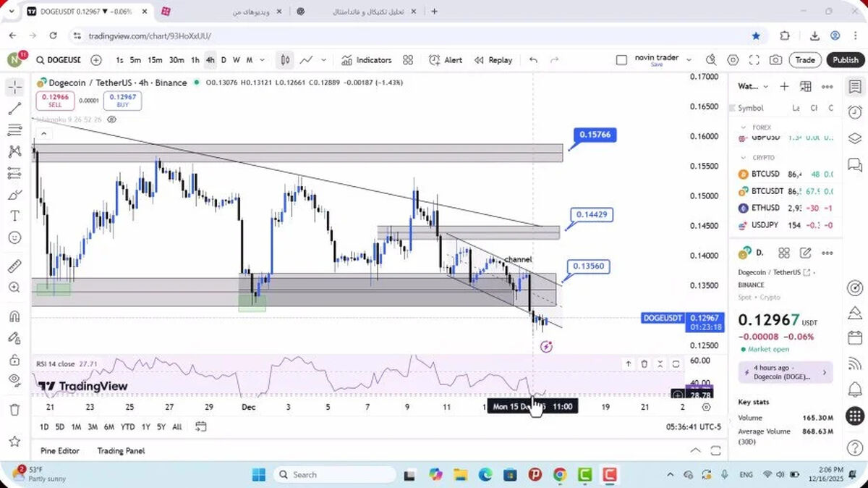Click the Publish button

point(845,60)
